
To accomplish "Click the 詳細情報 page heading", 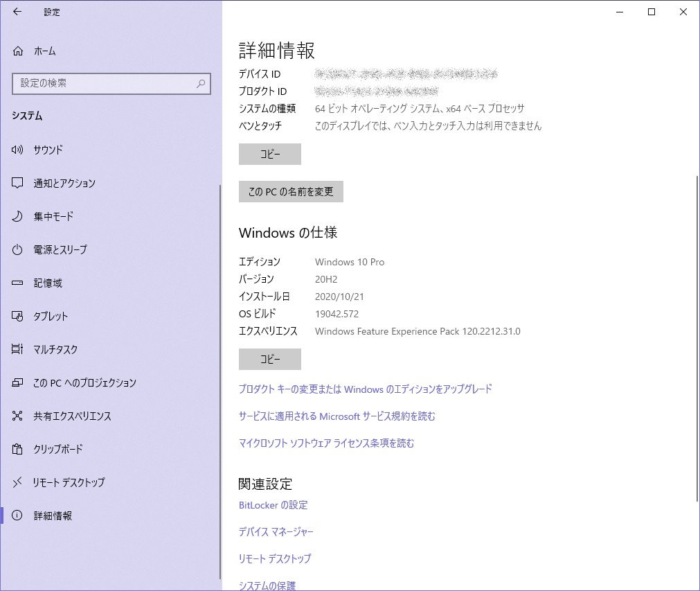I will (x=277, y=51).
